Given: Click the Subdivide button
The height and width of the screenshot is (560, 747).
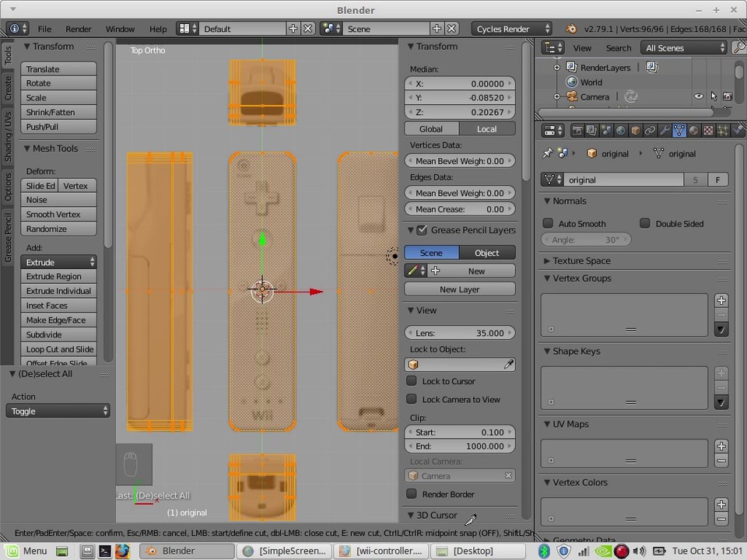Looking at the screenshot, I should pyautogui.click(x=58, y=334).
